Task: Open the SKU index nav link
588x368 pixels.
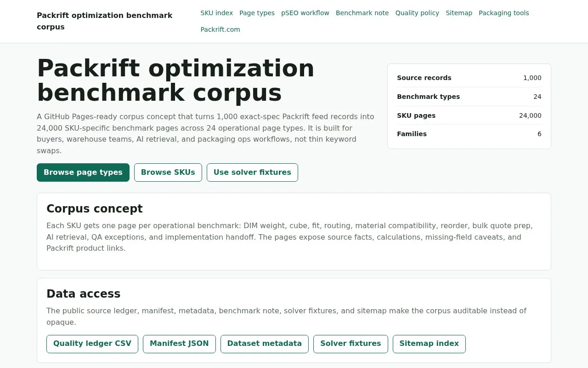Action: (x=216, y=13)
